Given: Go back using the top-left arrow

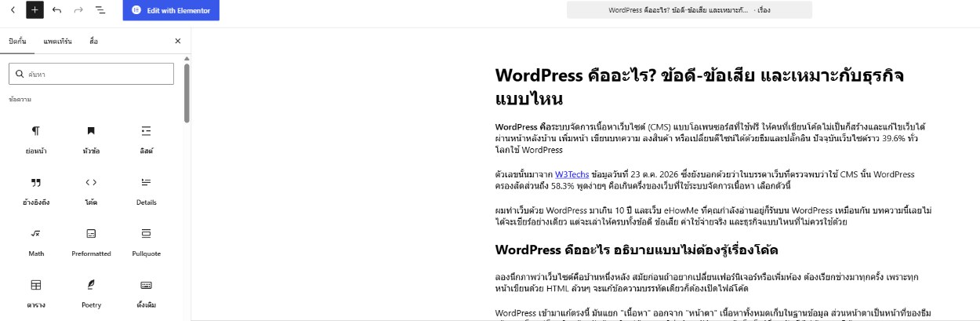Looking at the screenshot, I should [x=13, y=10].
